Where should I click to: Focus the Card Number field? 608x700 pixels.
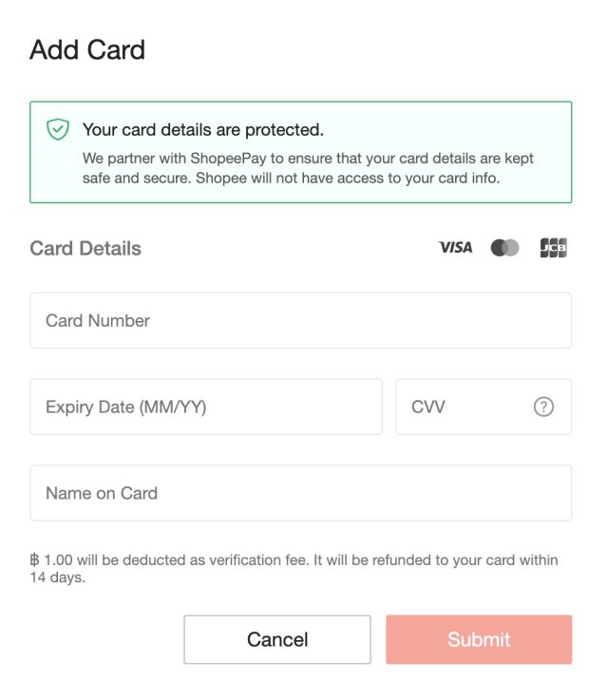[300, 321]
